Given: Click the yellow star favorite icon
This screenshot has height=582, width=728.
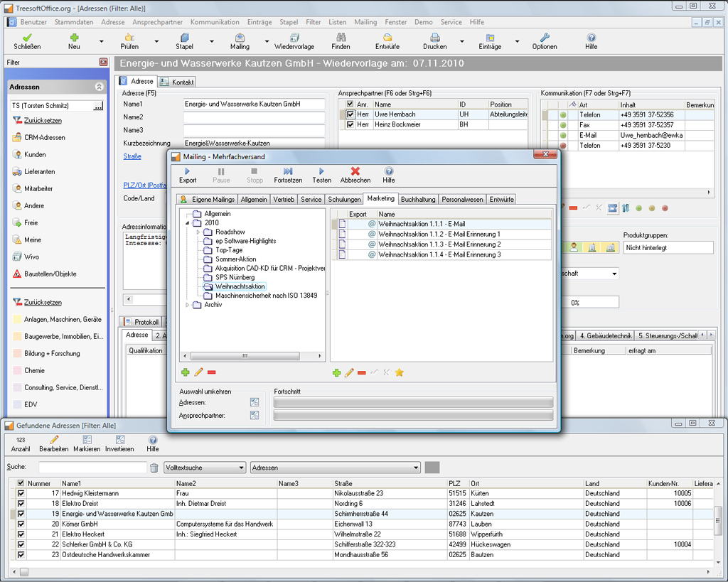Looking at the screenshot, I should click(400, 372).
